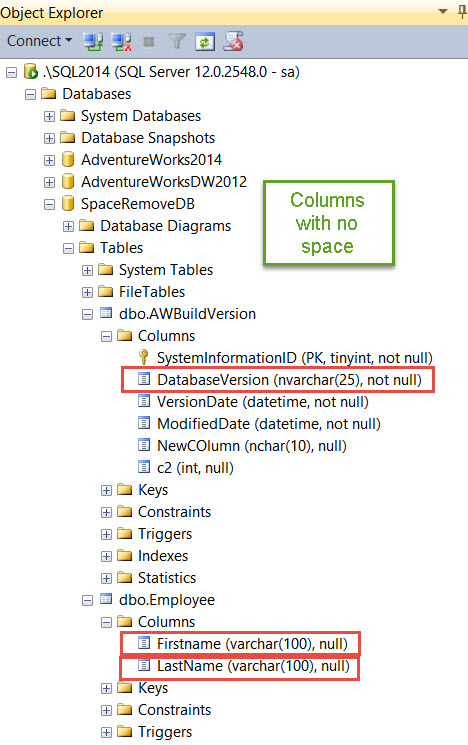Image resolution: width=468 pixels, height=745 pixels.
Task: Select SystemInformationID (PK, tinyint, not null)
Action: (295, 358)
